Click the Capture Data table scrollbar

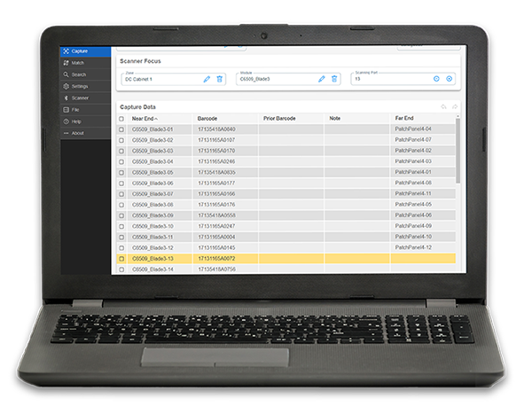click(x=458, y=151)
